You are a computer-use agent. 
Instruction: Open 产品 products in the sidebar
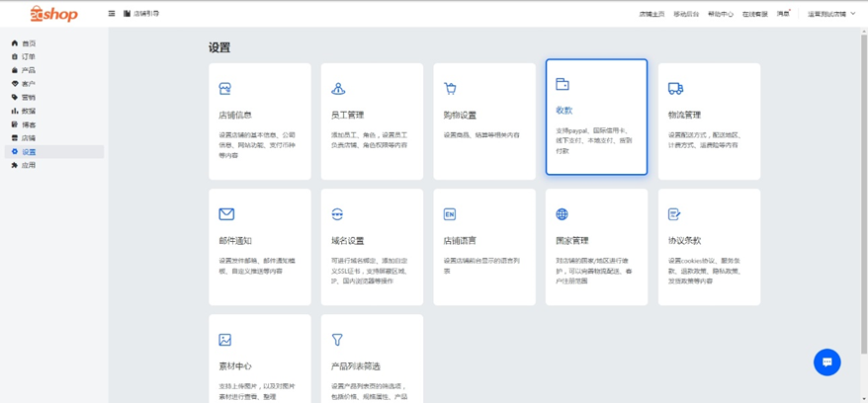pos(28,70)
